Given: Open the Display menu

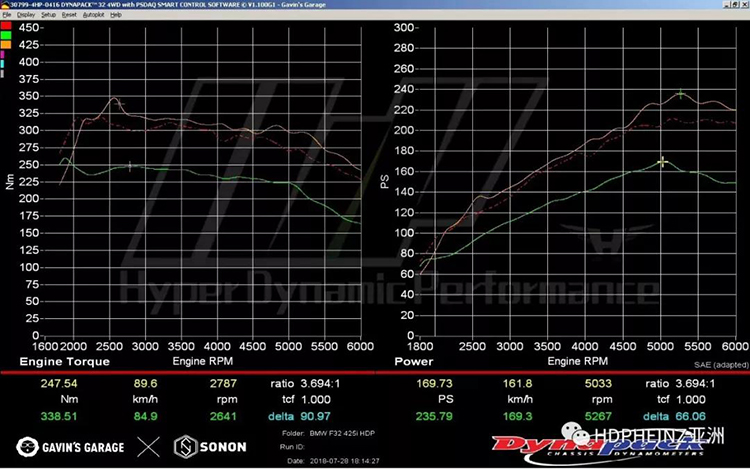Looking at the screenshot, I should 25,16.
